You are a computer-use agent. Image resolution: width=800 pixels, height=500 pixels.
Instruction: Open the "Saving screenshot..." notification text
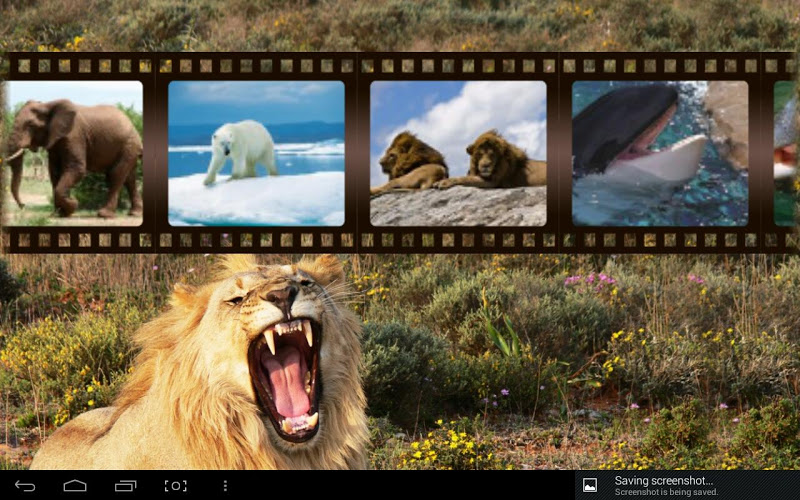coord(663,481)
